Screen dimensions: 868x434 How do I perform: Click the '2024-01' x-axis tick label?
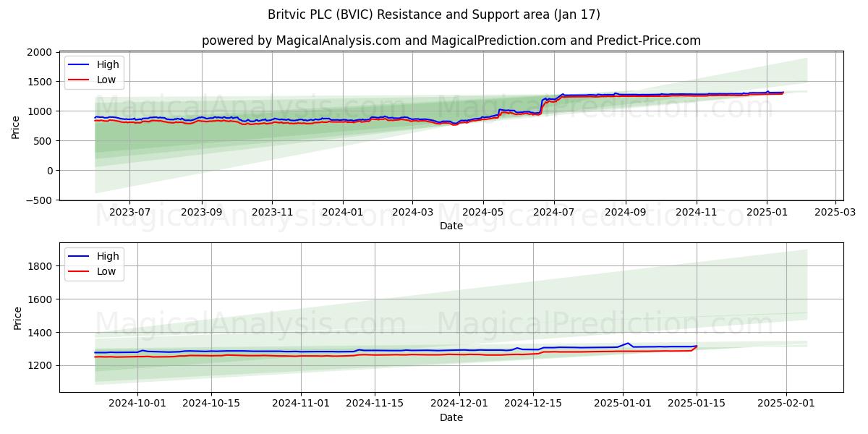click(342, 213)
